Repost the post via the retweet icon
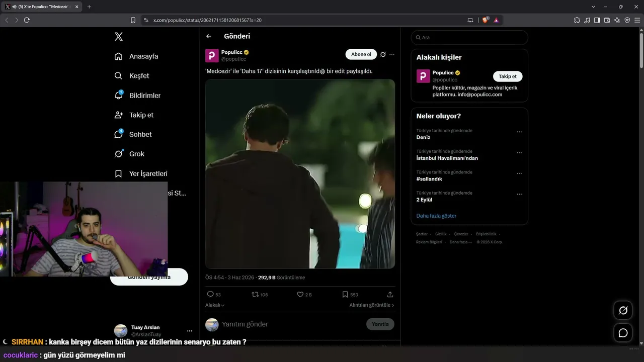This screenshot has height=362, width=644. (x=256, y=295)
